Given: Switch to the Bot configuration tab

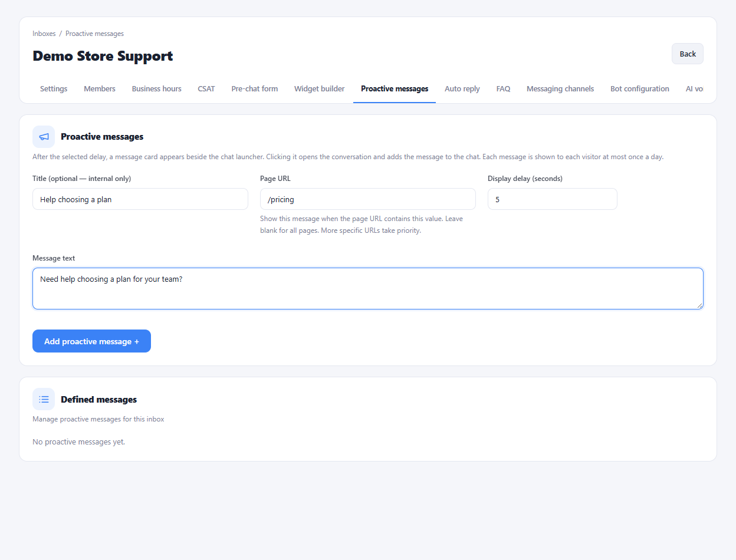Looking at the screenshot, I should pyautogui.click(x=640, y=89).
